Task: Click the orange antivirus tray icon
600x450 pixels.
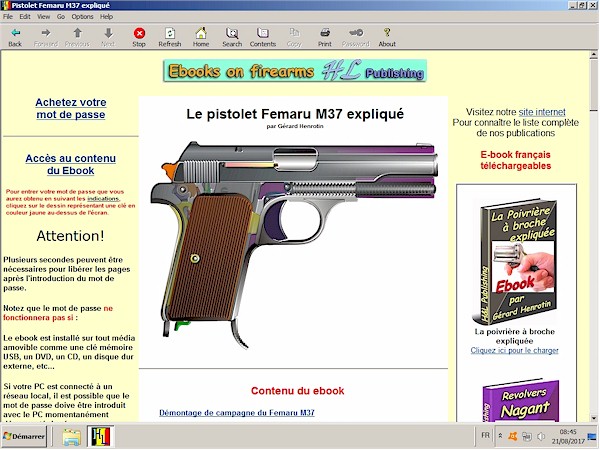Action: 513,436
